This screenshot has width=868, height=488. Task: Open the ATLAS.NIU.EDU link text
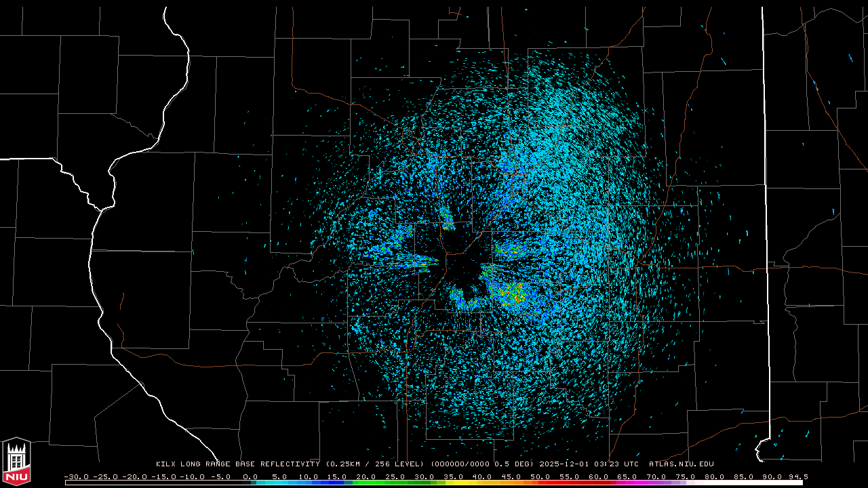pos(681,464)
